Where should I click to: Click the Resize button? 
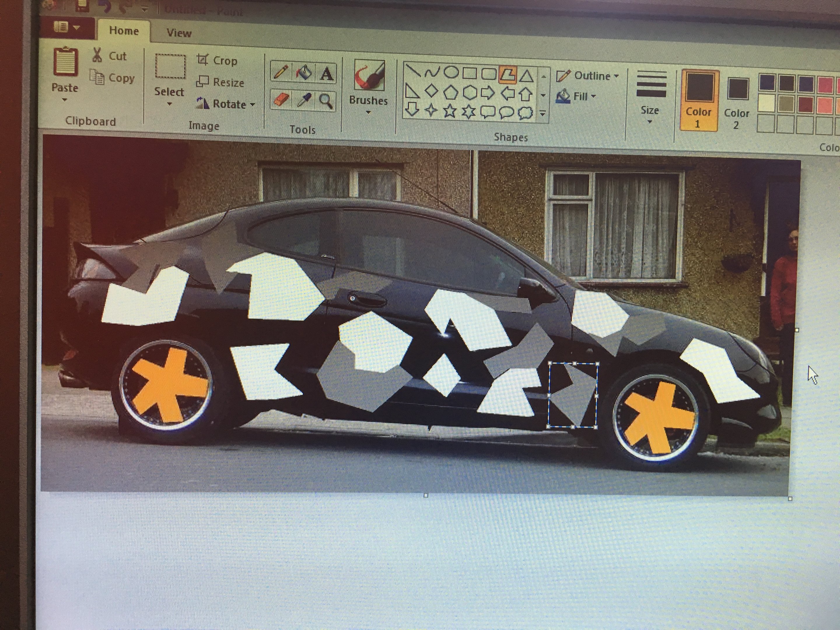click(220, 82)
